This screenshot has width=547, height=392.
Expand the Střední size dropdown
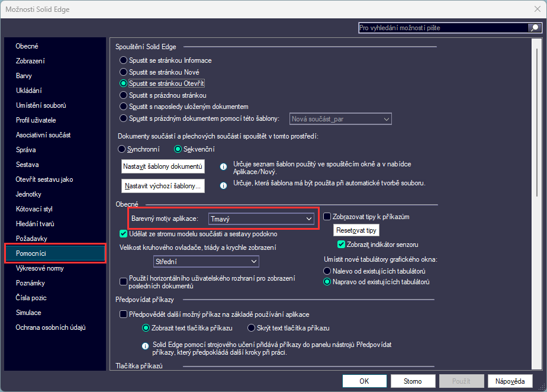[x=205, y=261]
